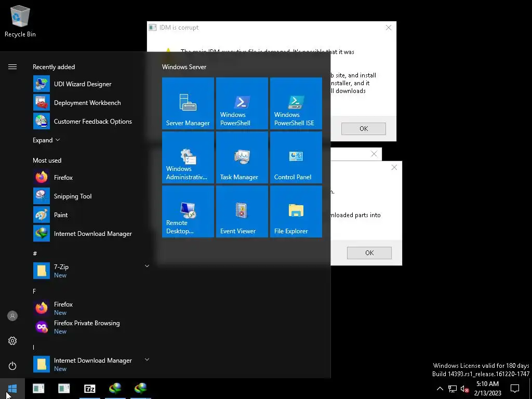Expand the Recently added list
Image resolution: width=532 pixels, height=399 pixels.
click(46, 140)
